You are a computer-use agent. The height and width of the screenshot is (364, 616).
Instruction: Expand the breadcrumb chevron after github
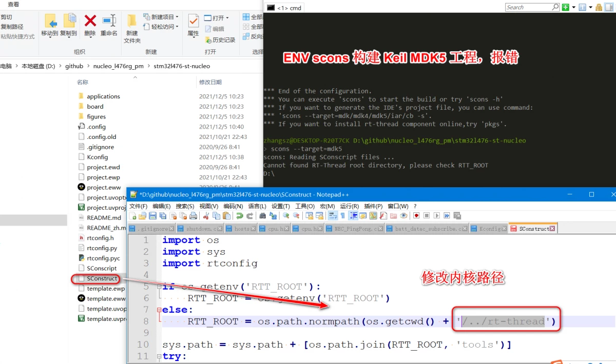click(88, 66)
